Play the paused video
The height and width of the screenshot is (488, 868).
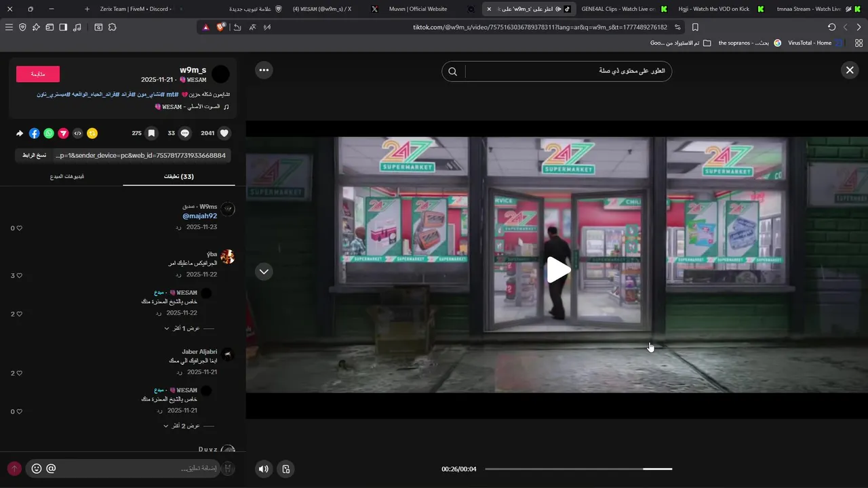558,270
